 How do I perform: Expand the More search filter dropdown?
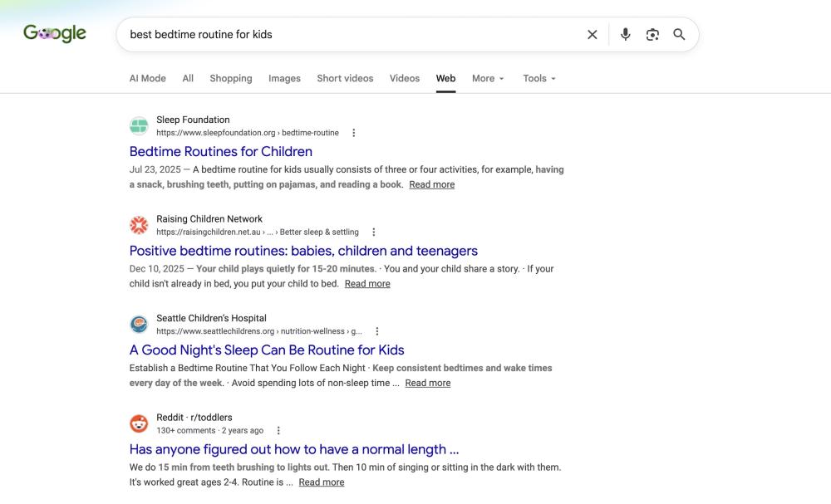click(488, 78)
